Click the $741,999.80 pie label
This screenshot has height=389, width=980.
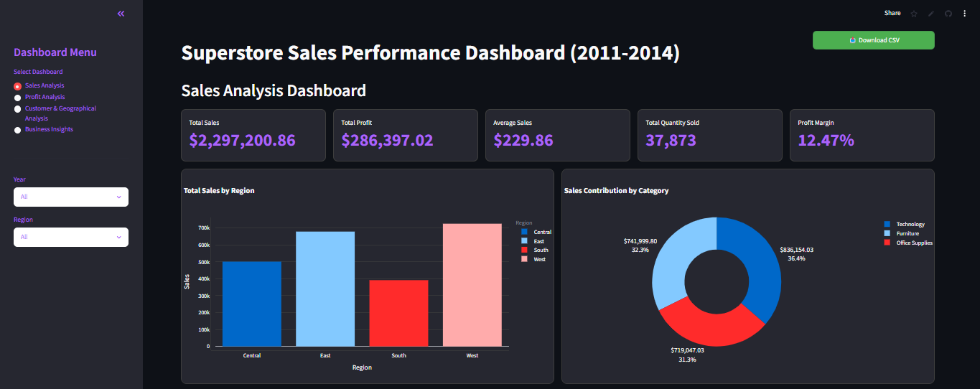pyautogui.click(x=640, y=241)
